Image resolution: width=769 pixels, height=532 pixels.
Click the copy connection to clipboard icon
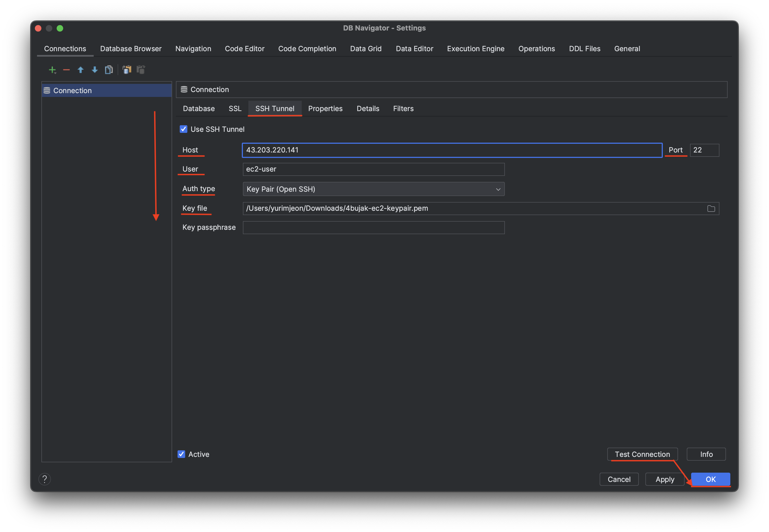[127, 70]
